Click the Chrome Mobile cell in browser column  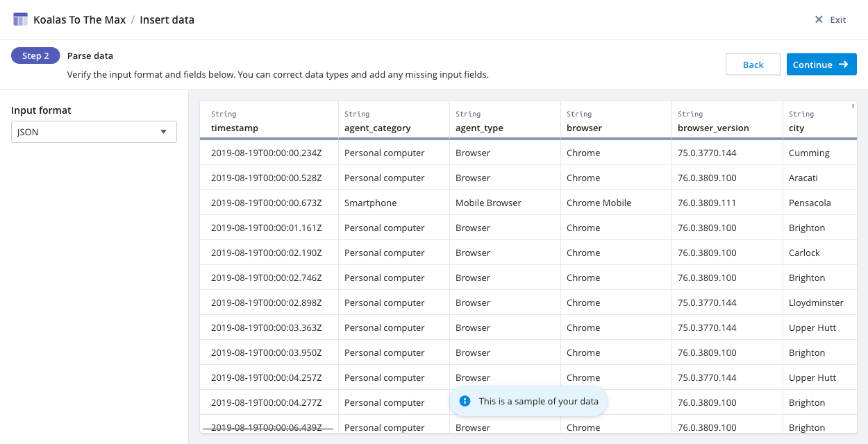(x=599, y=203)
